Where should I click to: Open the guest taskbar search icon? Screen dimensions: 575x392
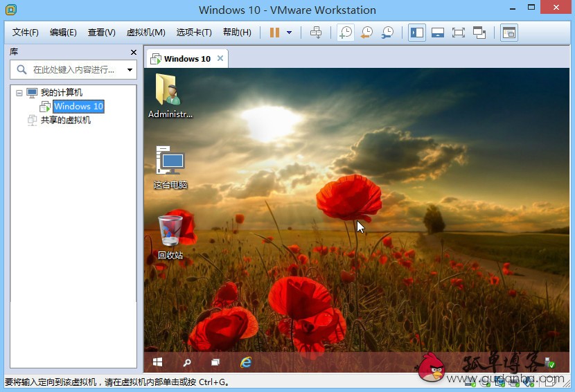point(186,363)
